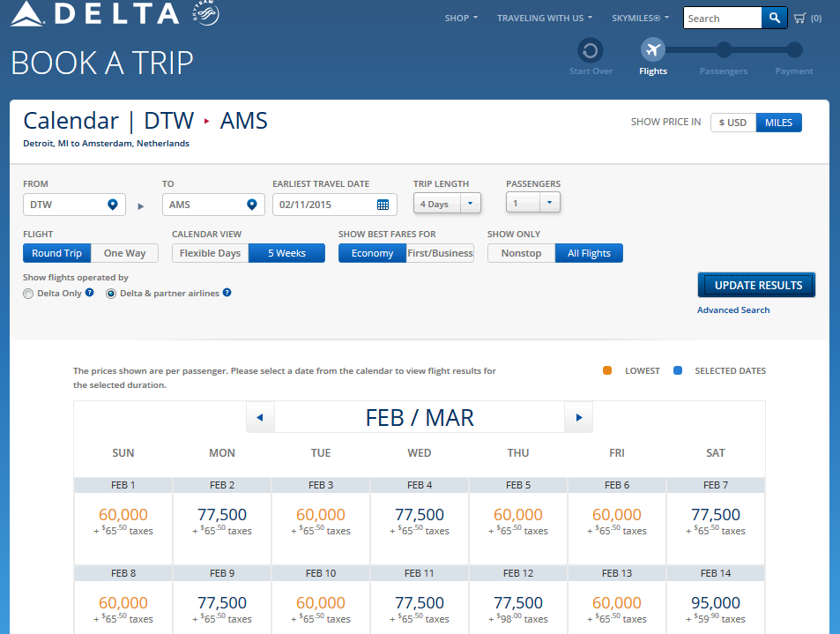Screen dimensions: 840x634
Task: Open the calendar icon beside travel date
Action: tap(383, 204)
